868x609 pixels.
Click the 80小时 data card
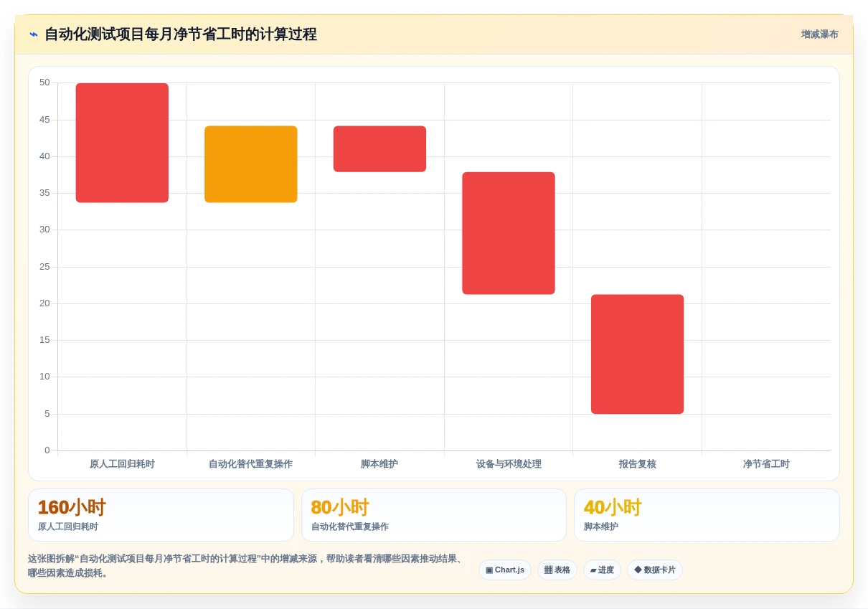(x=434, y=515)
